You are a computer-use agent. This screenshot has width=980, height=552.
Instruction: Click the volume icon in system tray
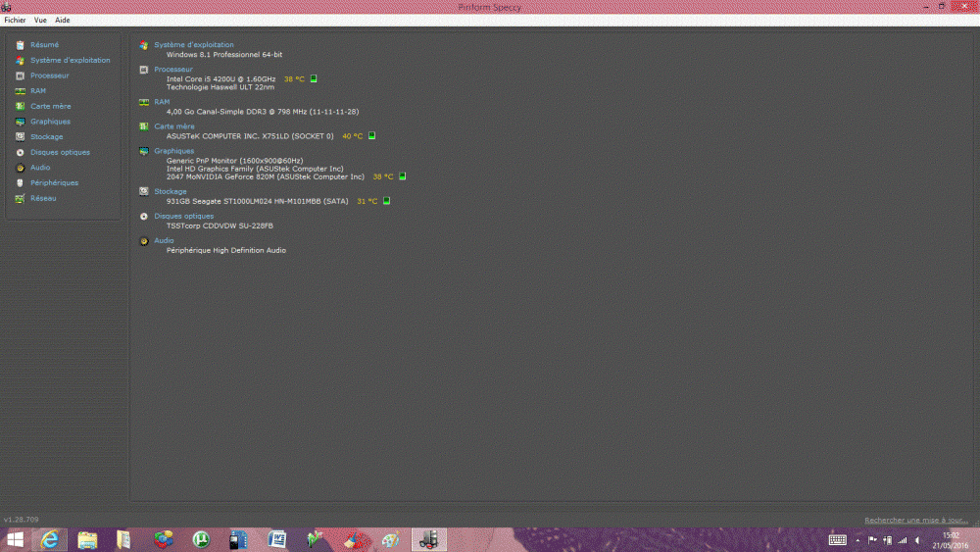point(917,540)
